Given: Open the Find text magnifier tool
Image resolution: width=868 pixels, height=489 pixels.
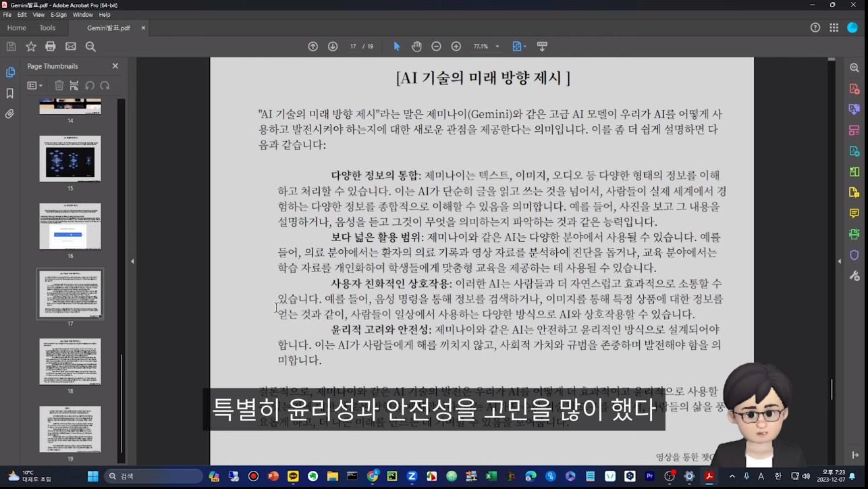Looking at the screenshot, I should pos(90,47).
